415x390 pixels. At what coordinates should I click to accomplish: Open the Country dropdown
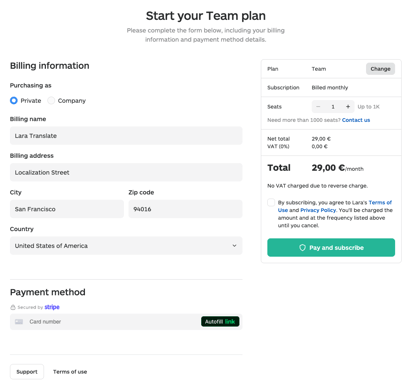click(126, 246)
